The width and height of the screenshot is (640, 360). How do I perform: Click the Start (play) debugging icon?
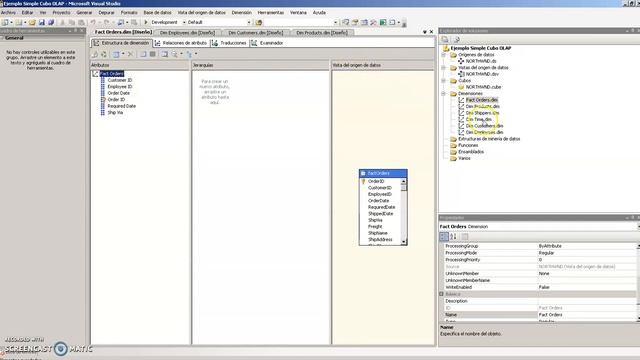pos(146,22)
